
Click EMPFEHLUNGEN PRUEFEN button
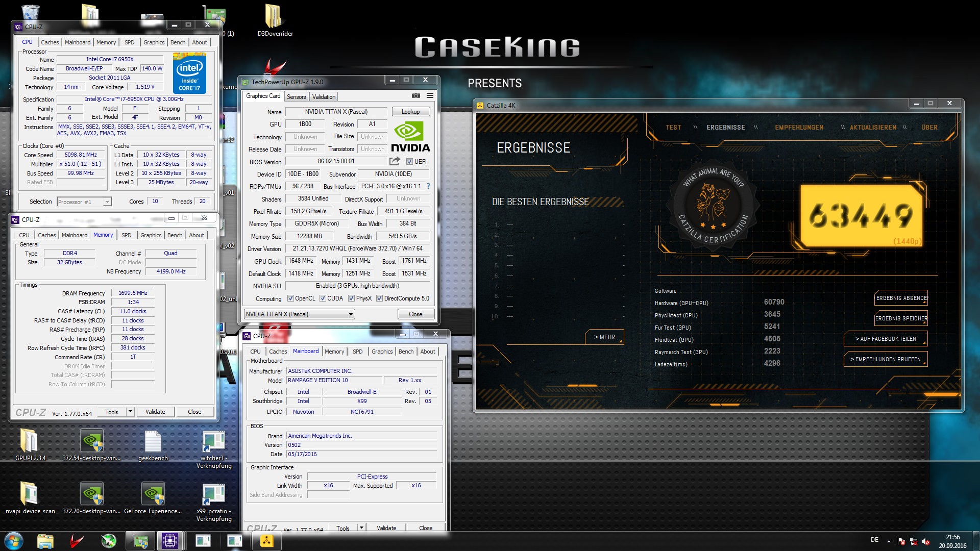(x=886, y=359)
